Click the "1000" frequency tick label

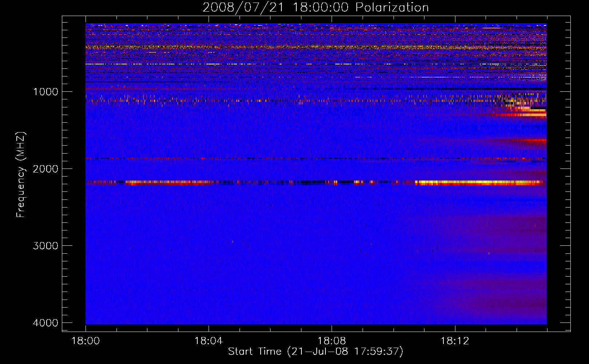[x=46, y=91]
